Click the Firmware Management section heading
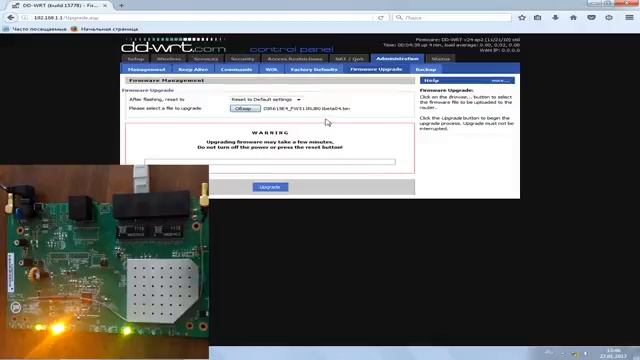The image size is (640, 360). 166,80
